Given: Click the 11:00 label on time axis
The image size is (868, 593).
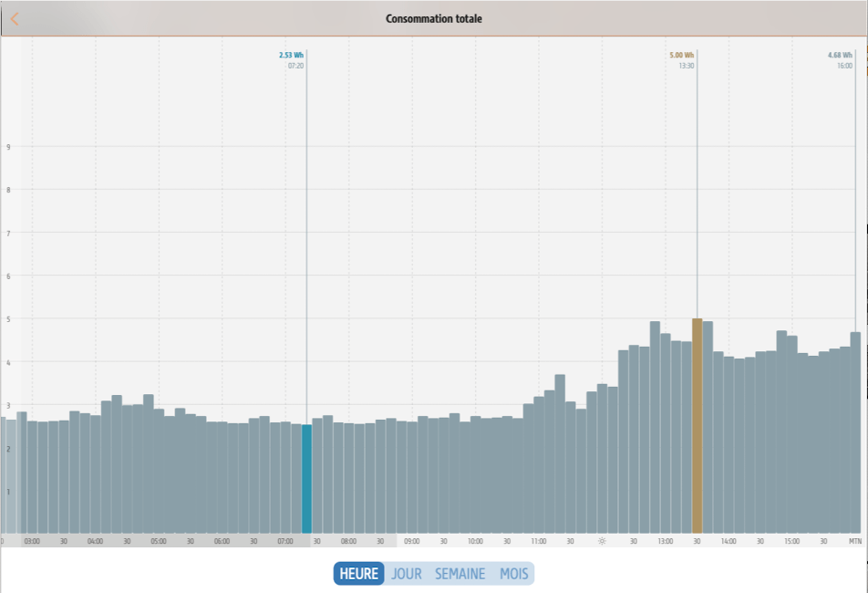Looking at the screenshot, I should [539, 541].
